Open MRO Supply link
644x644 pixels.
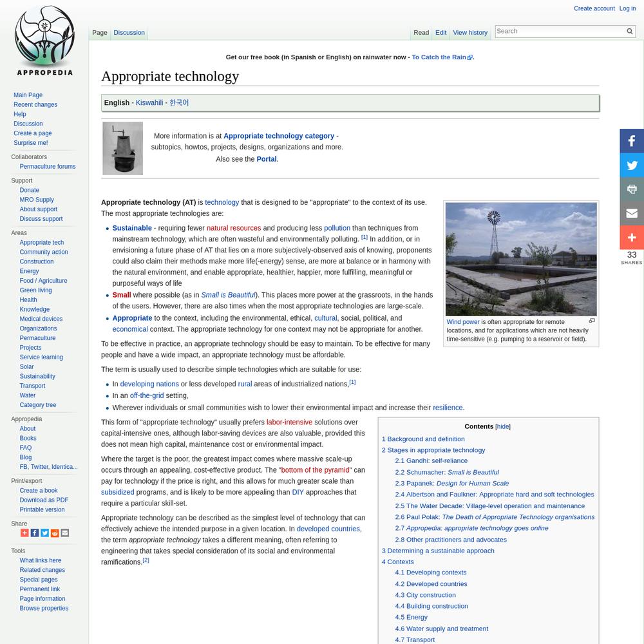[37, 200]
